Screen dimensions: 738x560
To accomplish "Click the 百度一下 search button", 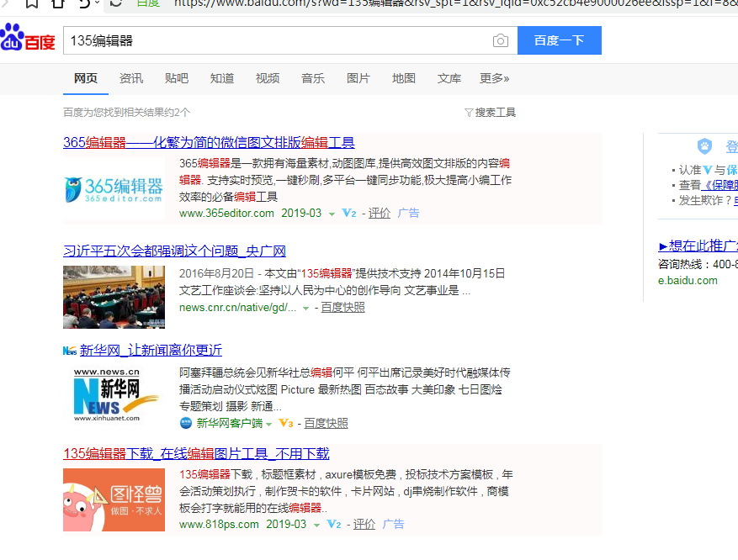I will click(x=559, y=40).
